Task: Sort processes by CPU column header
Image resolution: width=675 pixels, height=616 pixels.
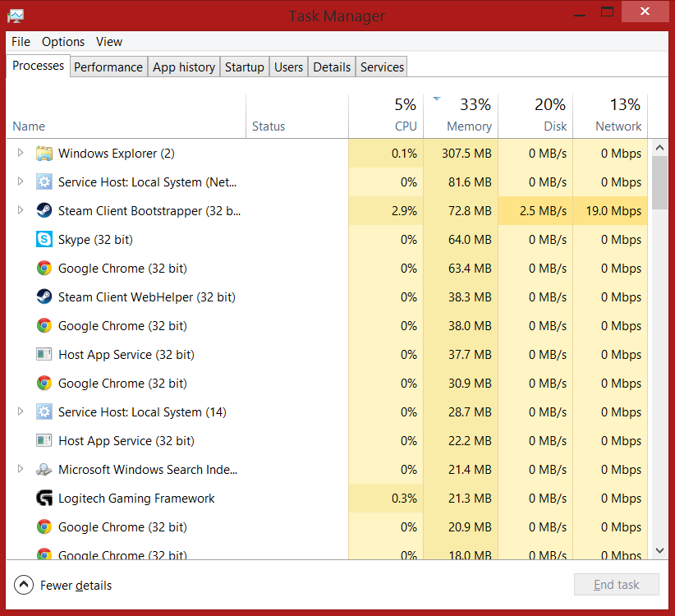Action: [x=386, y=117]
